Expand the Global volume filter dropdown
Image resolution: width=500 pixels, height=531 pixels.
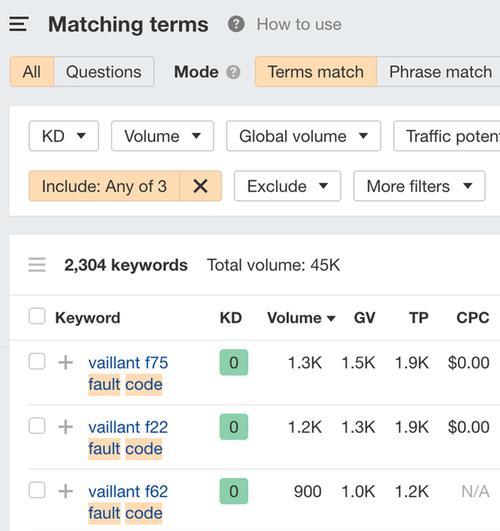click(304, 136)
